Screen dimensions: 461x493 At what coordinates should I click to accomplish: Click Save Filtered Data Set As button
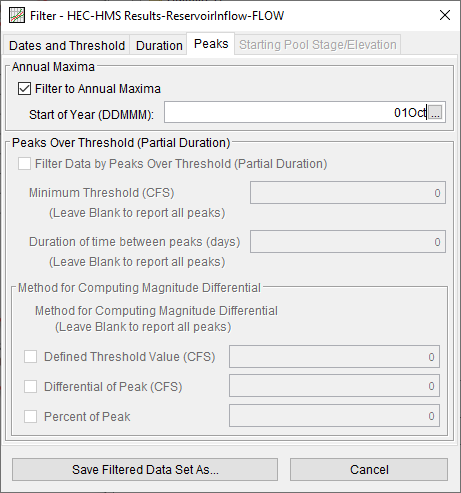click(x=145, y=469)
